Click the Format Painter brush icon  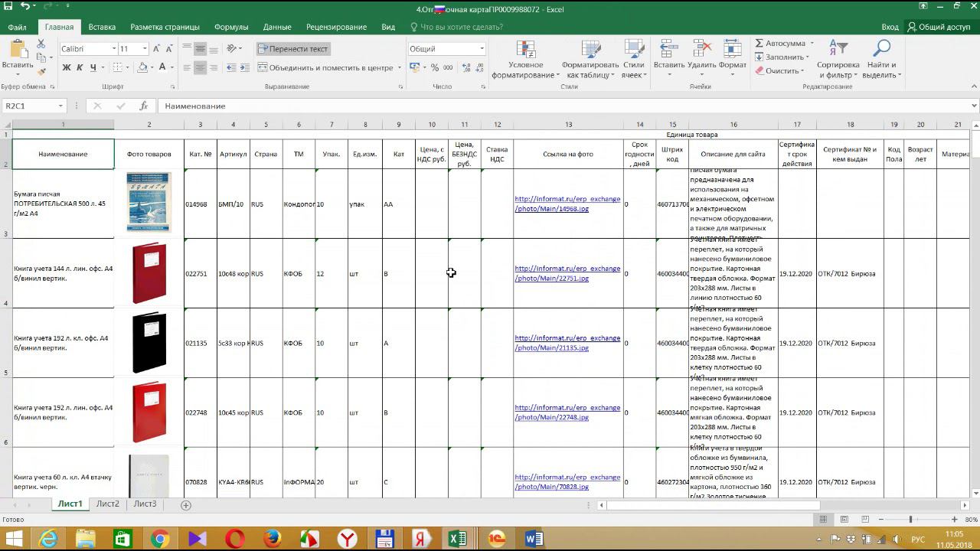pyautogui.click(x=41, y=71)
